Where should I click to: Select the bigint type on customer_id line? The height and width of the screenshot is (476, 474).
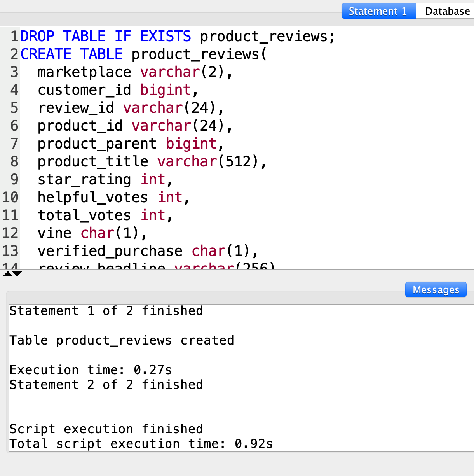(166, 89)
